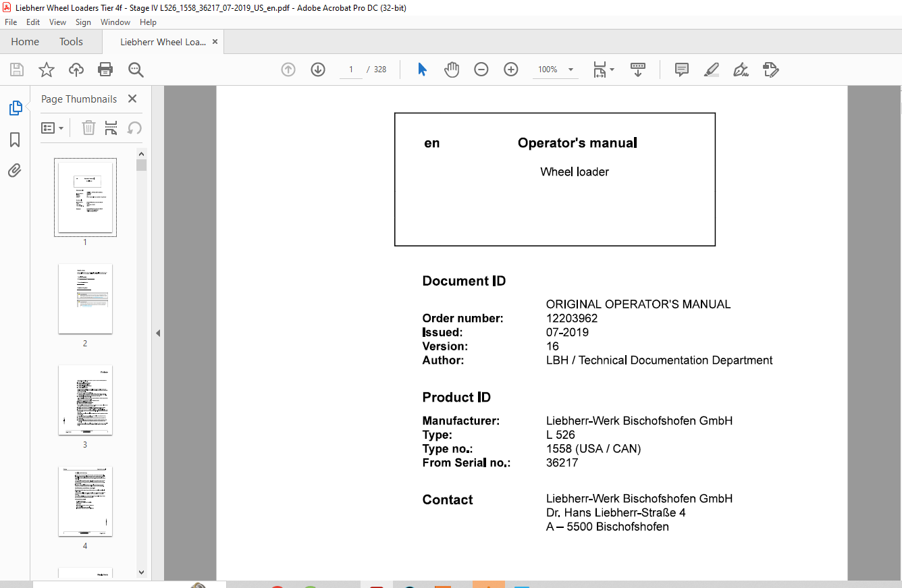
Task: Choose the Selection arrow tool
Action: point(422,70)
